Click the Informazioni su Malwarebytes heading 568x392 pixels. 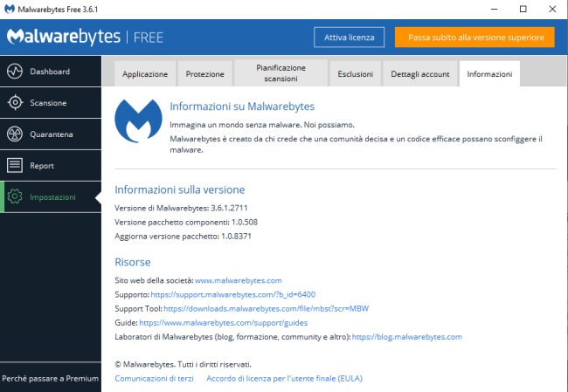click(x=242, y=107)
